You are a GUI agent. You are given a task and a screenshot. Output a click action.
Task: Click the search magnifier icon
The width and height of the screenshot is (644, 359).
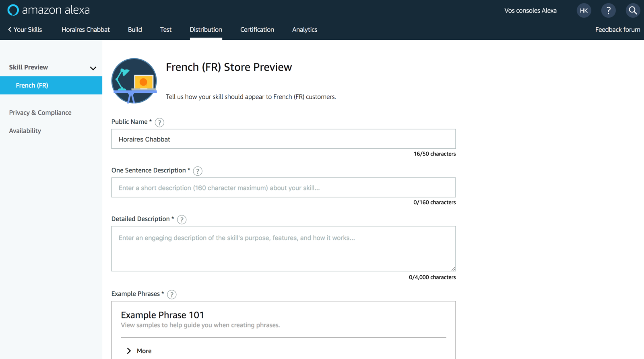[633, 10]
